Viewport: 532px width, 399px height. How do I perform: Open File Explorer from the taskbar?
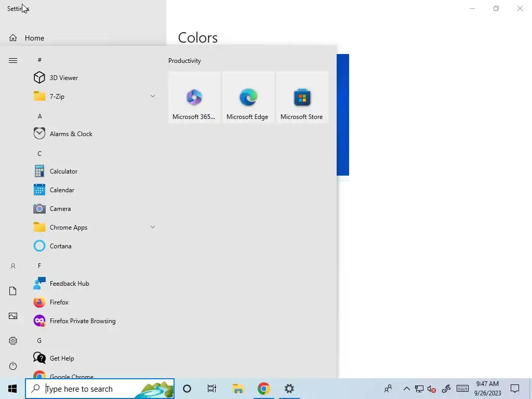[238, 389]
